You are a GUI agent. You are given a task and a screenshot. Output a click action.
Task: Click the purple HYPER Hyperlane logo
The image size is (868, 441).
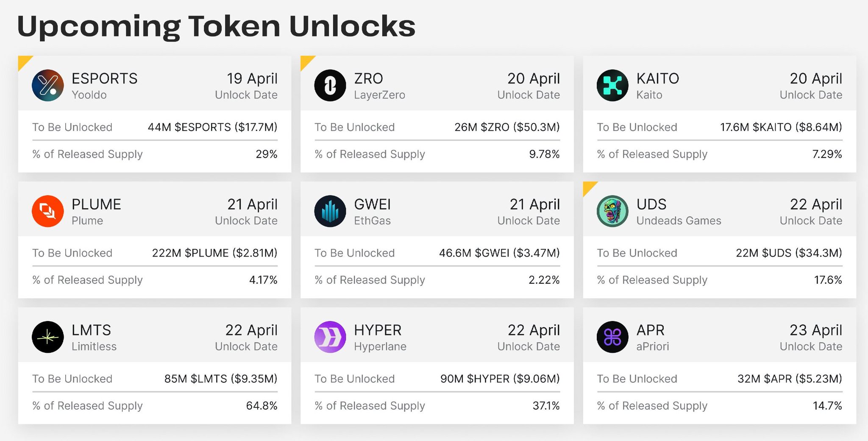coord(330,337)
